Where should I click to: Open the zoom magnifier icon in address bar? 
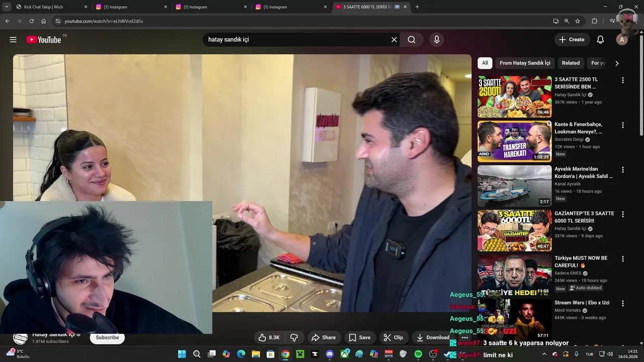(567, 21)
